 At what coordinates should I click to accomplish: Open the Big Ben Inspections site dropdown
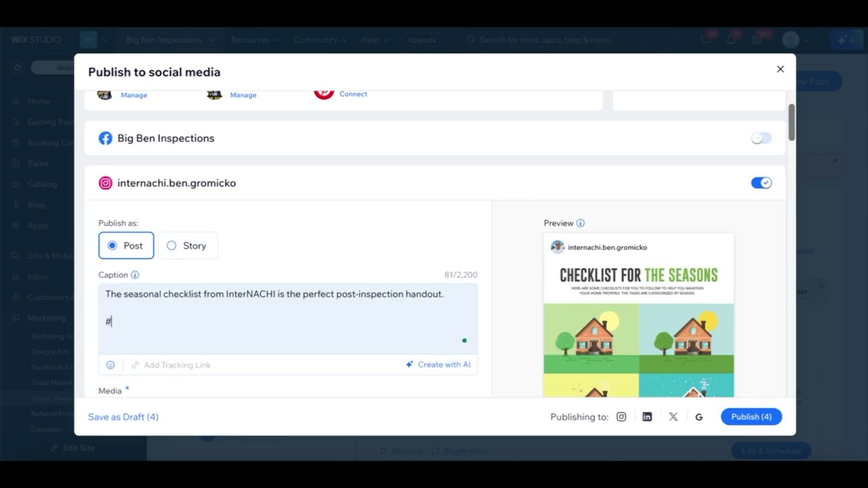169,40
